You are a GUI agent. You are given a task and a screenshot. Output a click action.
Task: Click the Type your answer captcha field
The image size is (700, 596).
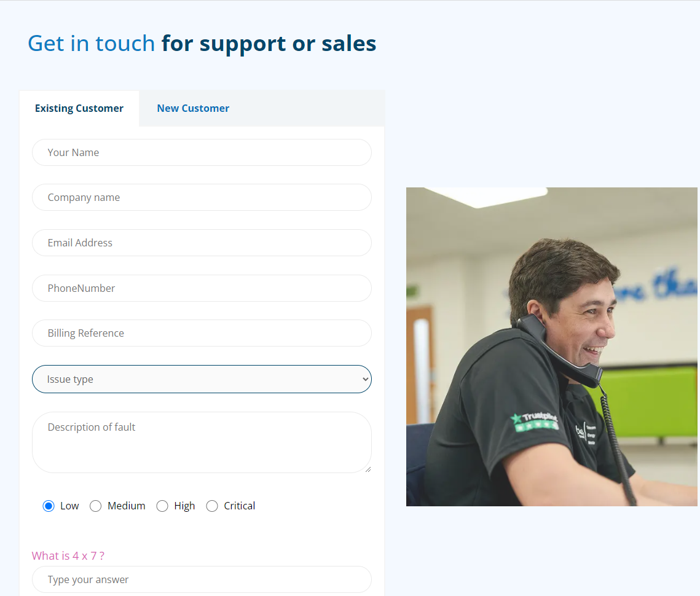[x=202, y=579]
